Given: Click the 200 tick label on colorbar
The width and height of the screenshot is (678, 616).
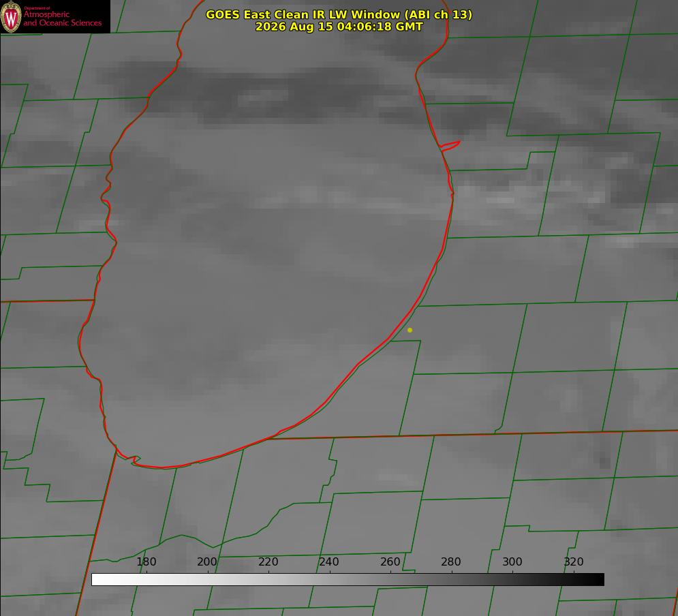Looking at the screenshot, I should tap(206, 561).
